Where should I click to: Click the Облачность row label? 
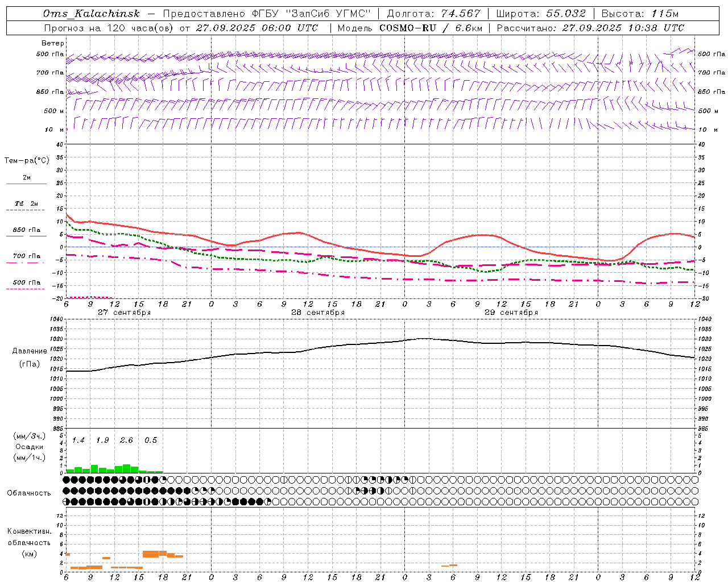click(29, 493)
